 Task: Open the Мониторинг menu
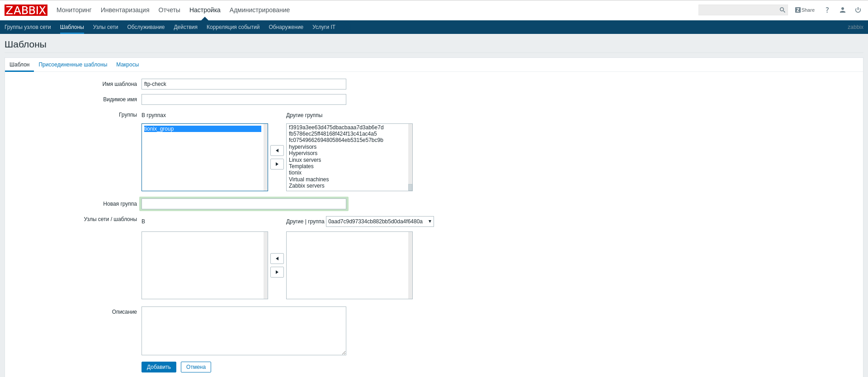pyautogui.click(x=74, y=10)
